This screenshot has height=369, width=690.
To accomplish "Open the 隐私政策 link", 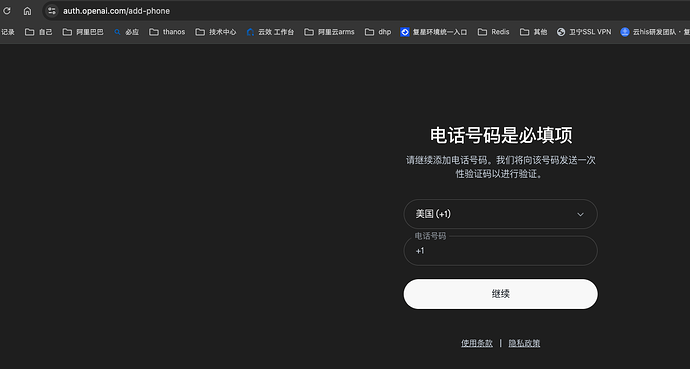I will pos(524,343).
